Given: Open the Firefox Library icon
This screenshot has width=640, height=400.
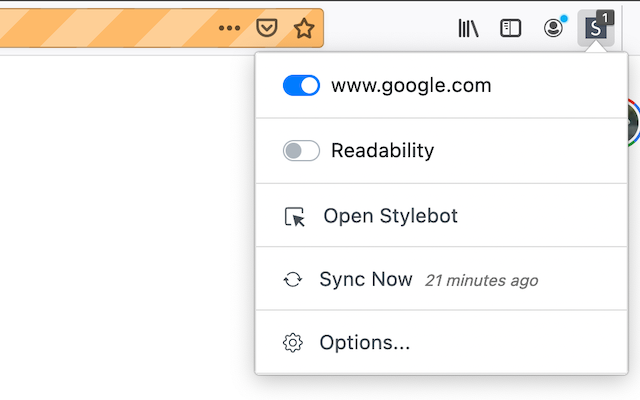Looking at the screenshot, I should click(x=468, y=29).
